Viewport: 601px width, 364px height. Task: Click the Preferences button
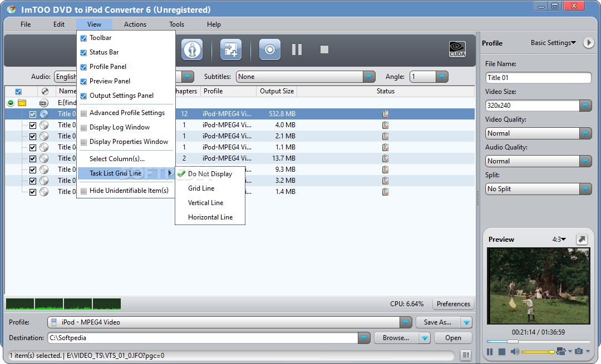453,304
